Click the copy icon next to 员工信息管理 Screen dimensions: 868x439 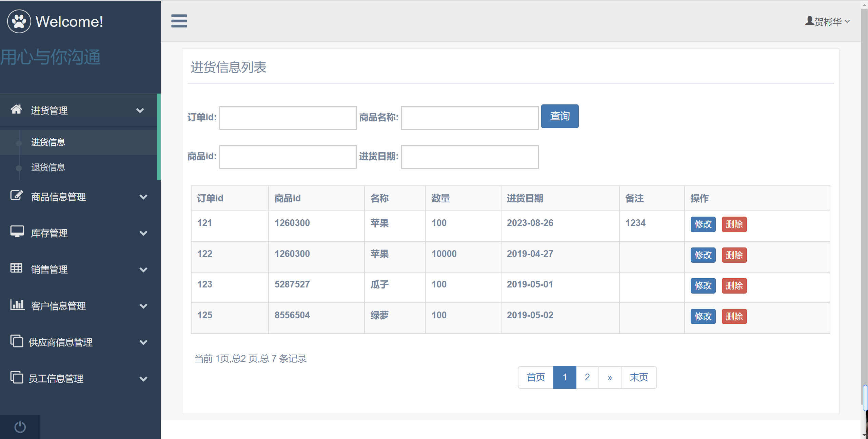[x=17, y=377]
